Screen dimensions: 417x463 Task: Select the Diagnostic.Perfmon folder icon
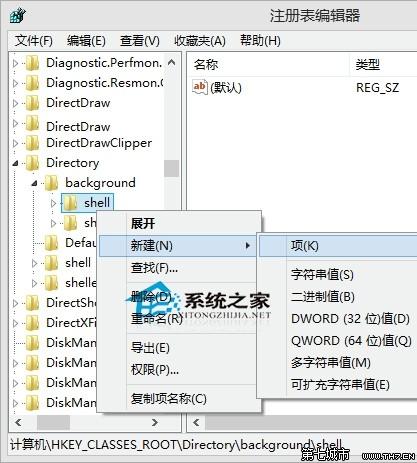[33, 63]
